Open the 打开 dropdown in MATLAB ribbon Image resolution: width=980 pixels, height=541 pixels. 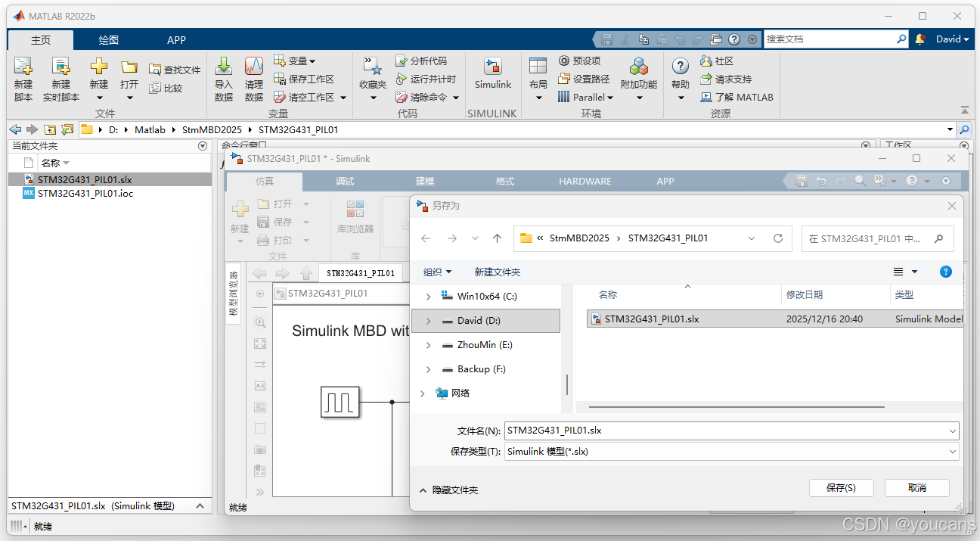tap(129, 98)
